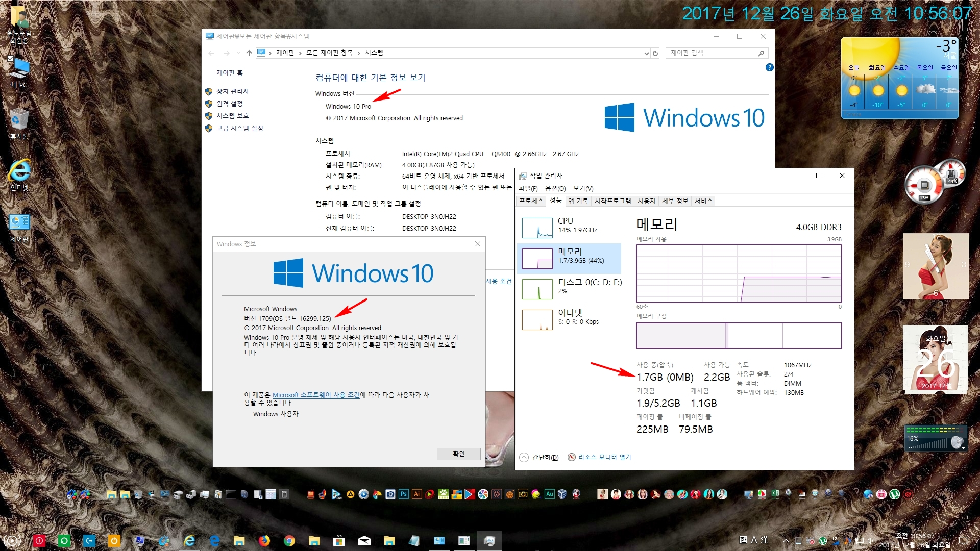Select 디스크 0 performance item
The height and width of the screenshot is (551, 980).
pos(569,289)
